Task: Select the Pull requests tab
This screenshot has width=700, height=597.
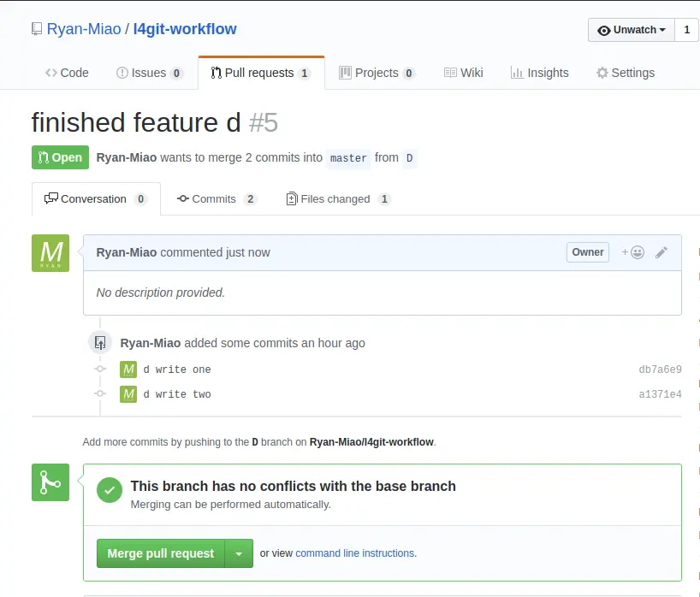Action: (261, 73)
